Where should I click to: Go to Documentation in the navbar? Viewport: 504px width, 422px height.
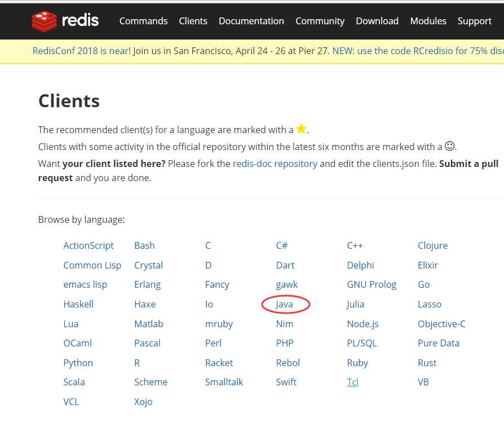(251, 21)
